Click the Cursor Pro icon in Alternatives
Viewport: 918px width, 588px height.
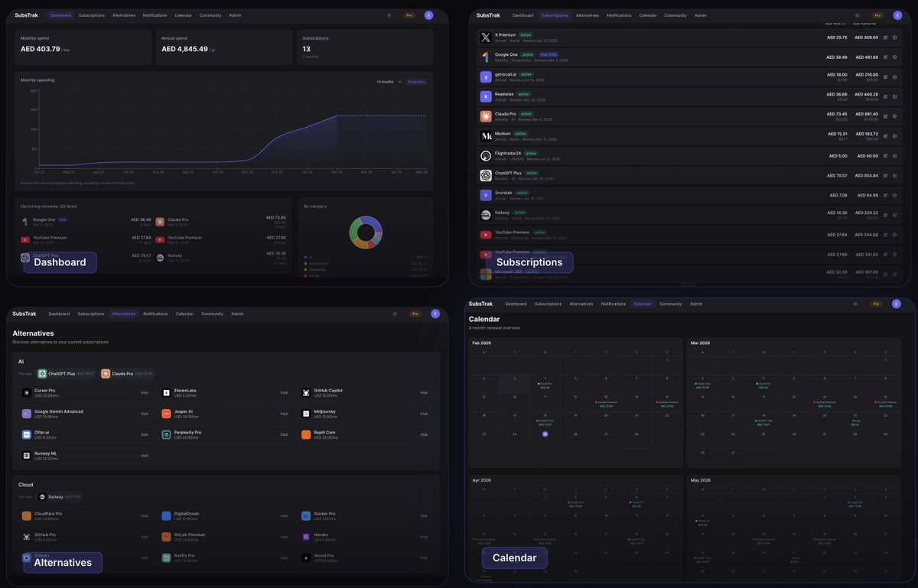(27, 393)
